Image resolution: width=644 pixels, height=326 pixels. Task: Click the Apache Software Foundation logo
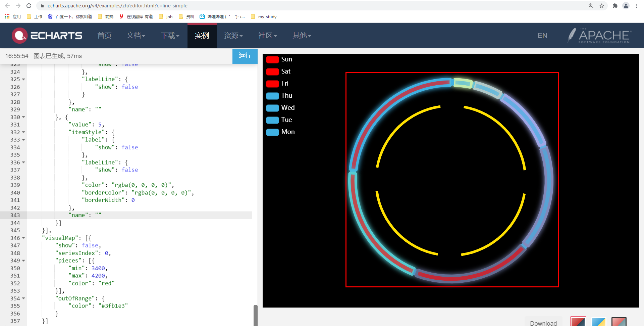click(x=599, y=36)
